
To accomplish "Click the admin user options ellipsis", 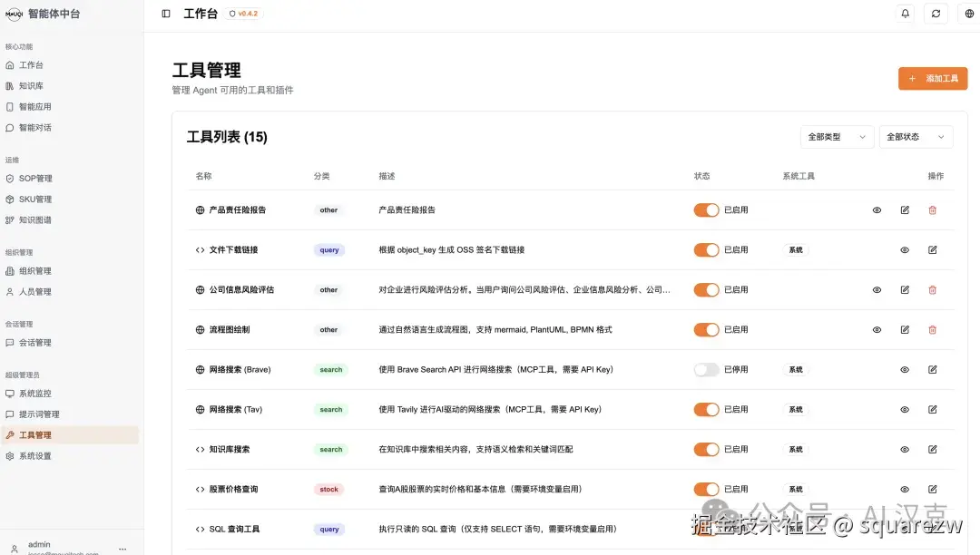I will tap(122, 549).
